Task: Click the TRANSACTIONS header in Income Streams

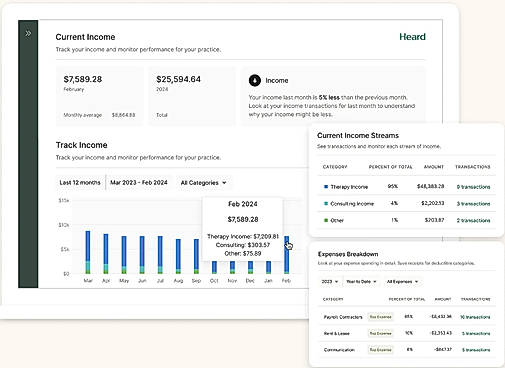Action: tap(473, 167)
